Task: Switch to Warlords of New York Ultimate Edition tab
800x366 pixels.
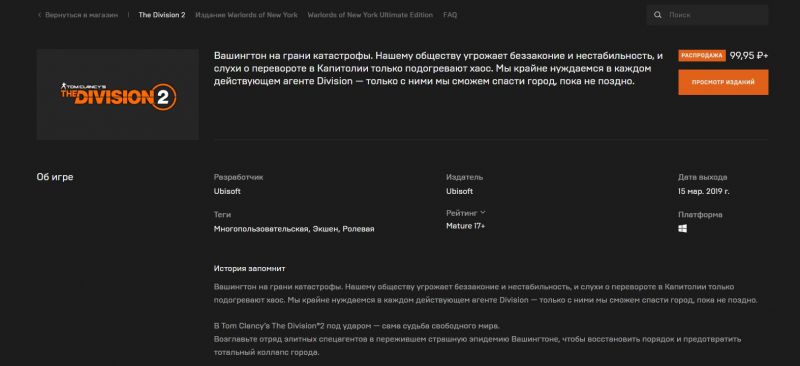Action: [370, 15]
